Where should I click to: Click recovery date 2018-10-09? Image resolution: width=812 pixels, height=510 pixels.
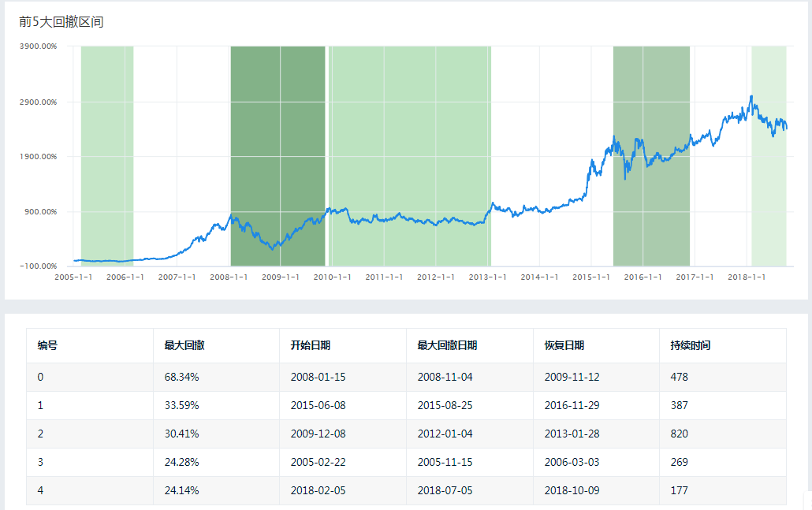tap(572, 490)
